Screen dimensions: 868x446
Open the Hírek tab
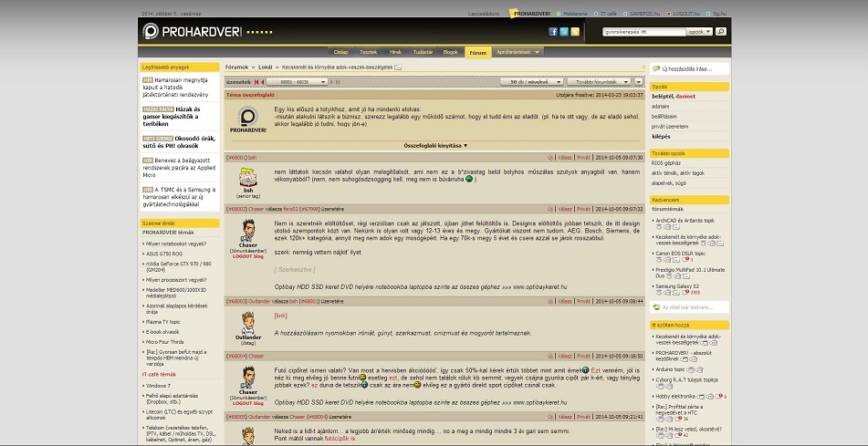[395, 52]
